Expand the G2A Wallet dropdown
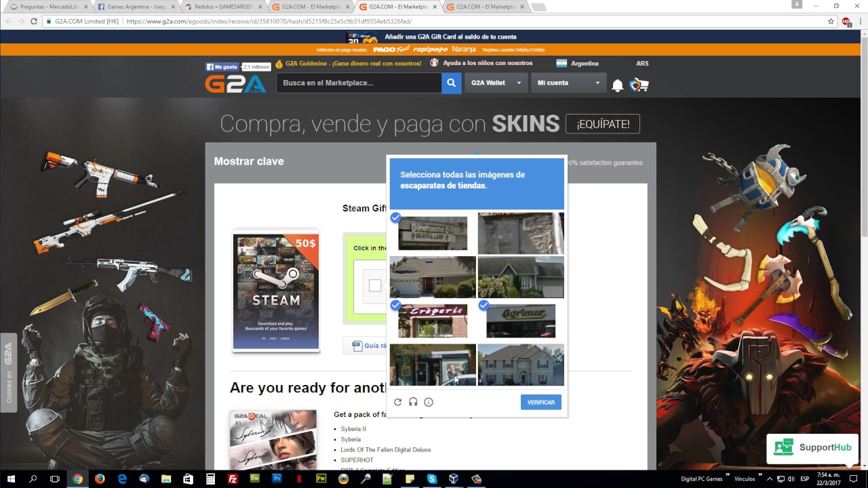 (x=496, y=83)
